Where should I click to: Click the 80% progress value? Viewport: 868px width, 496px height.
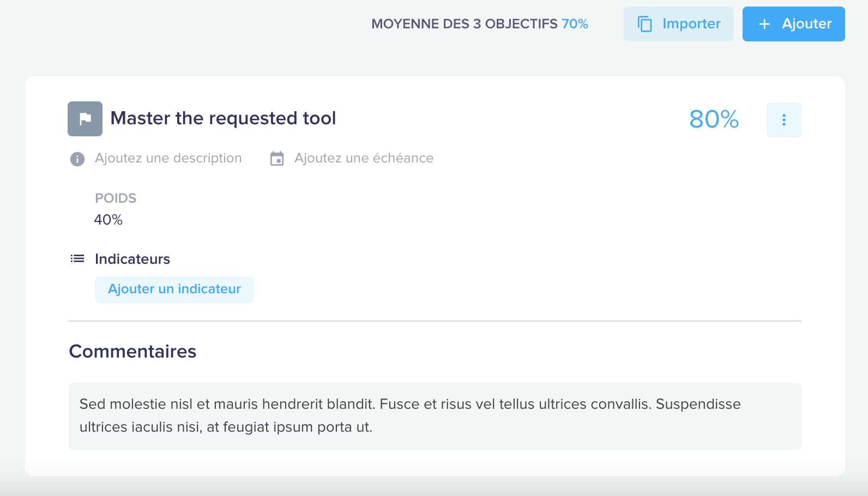coord(714,119)
